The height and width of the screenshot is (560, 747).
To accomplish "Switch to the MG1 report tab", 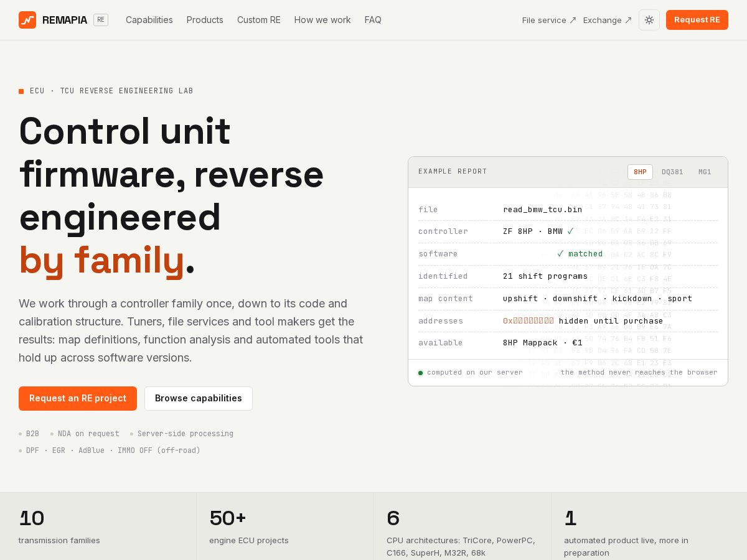I will click(705, 172).
